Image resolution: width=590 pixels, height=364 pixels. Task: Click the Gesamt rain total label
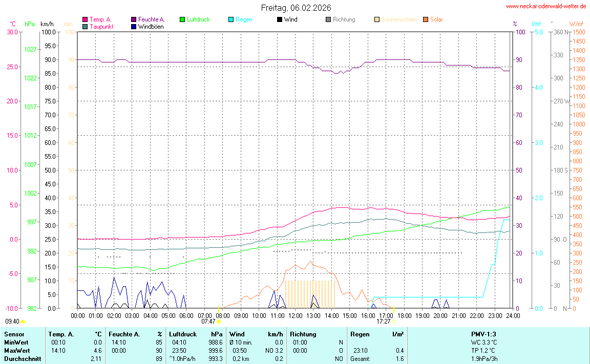point(361,359)
